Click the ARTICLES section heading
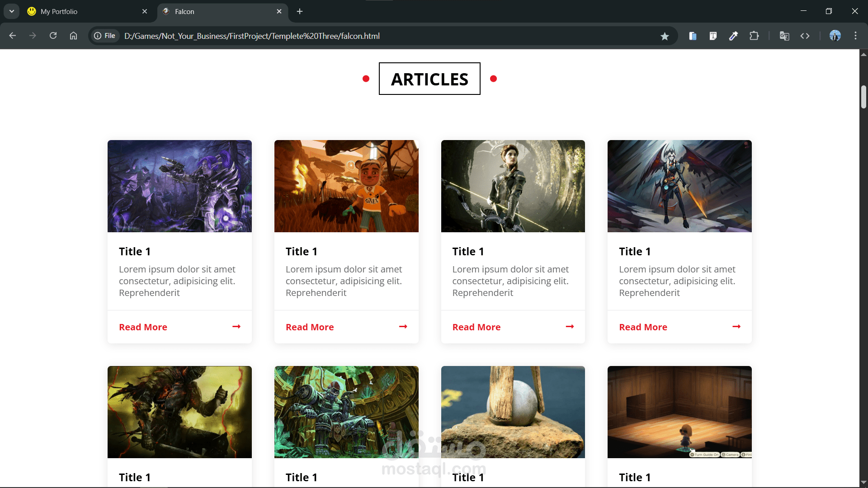The width and height of the screenshot is (868, 488). (x=429, y=79)
